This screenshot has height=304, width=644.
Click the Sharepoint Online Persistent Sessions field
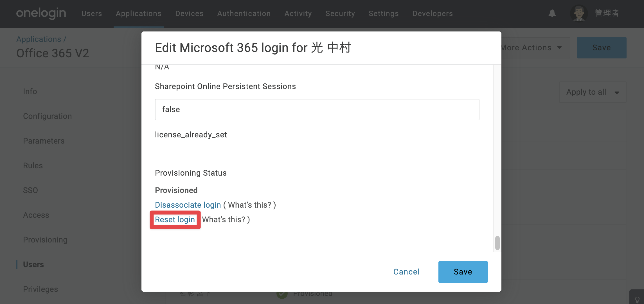pos(317,110)
